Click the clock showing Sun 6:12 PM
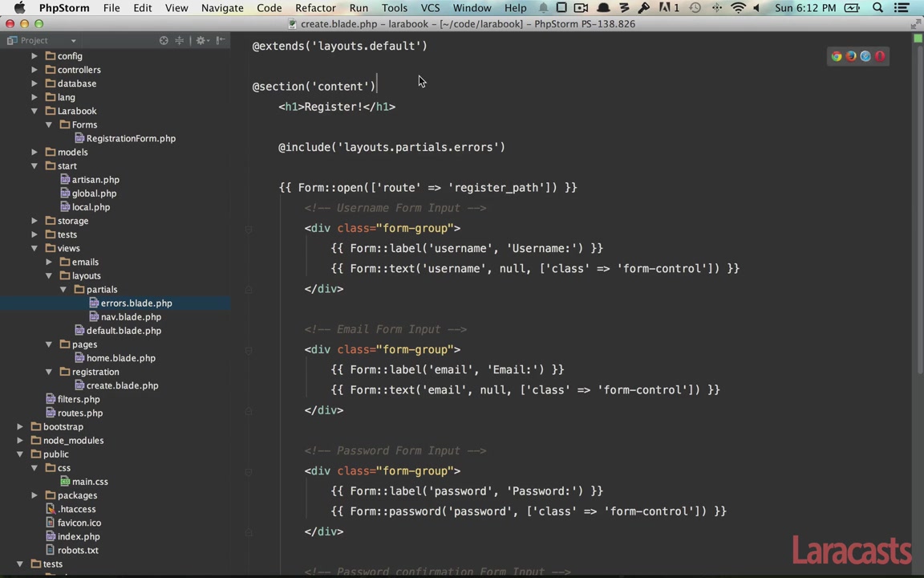This screenshot has width=924, height=578. coord(805,8)
